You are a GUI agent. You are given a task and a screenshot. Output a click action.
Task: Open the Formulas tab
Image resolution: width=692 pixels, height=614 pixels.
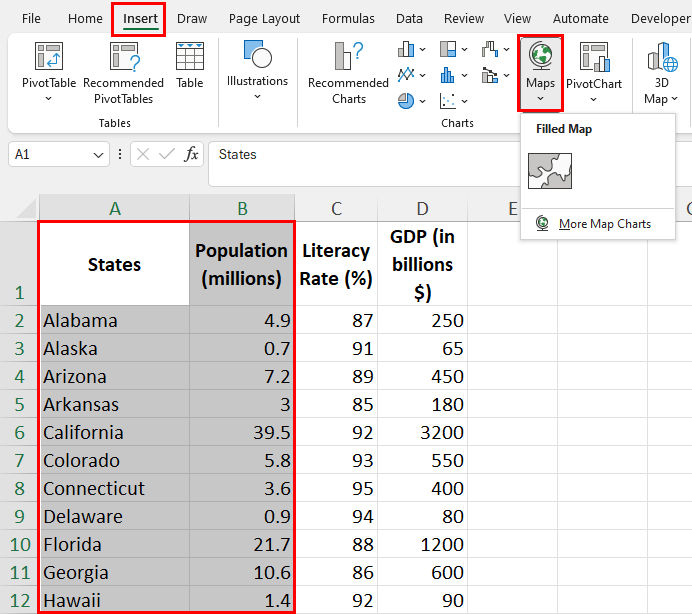(348, 19)
